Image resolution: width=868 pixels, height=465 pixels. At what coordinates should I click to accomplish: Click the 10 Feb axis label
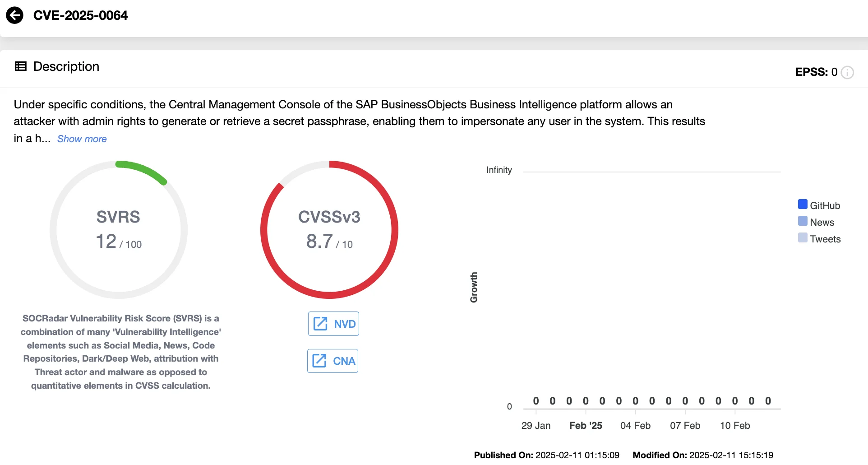point(735,425)
